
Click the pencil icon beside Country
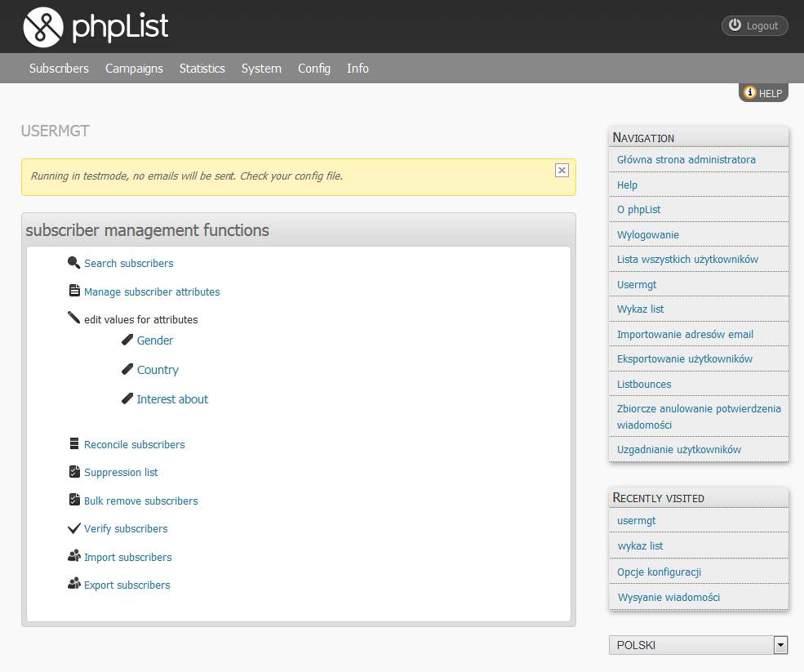click(x=127, y=369)
